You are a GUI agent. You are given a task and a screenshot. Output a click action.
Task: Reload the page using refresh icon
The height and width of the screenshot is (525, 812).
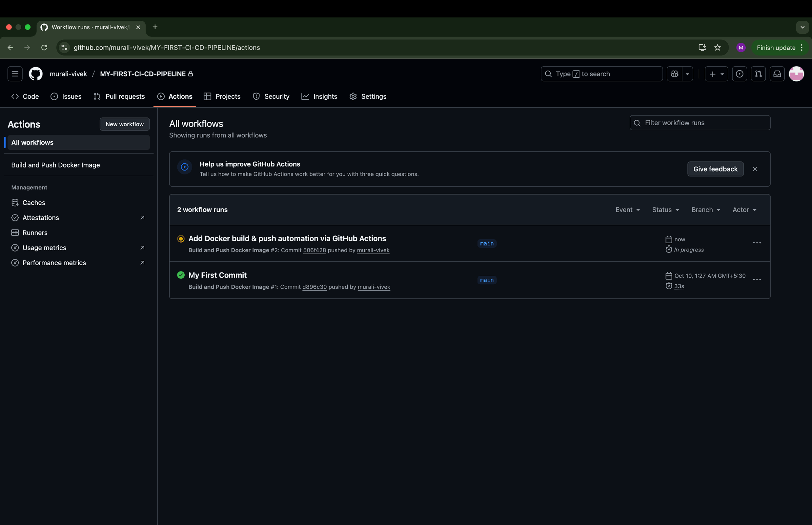point(44,48)
